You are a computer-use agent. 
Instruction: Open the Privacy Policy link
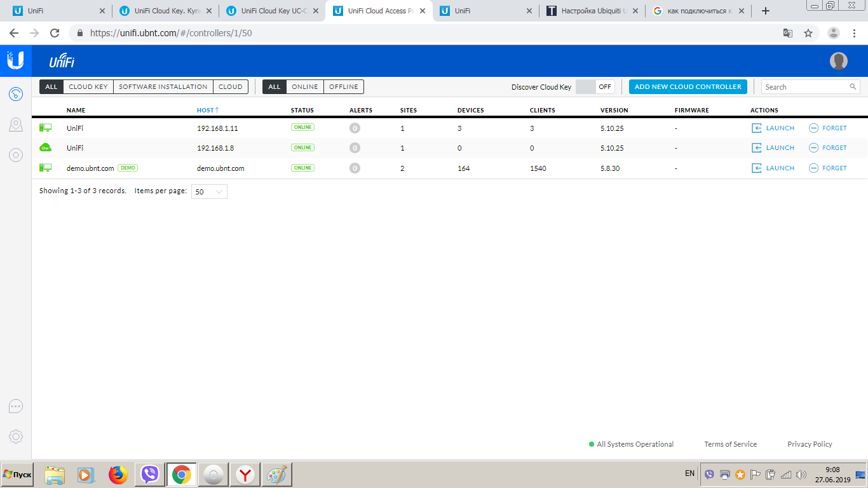click(810, 444)
